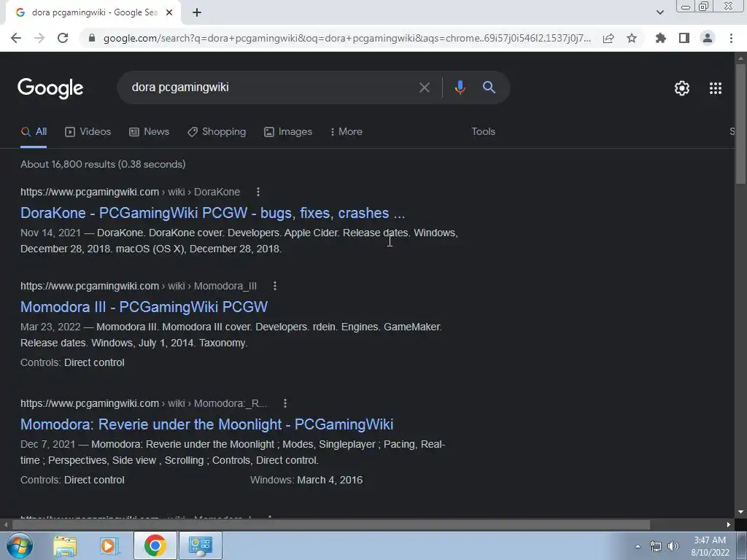Open the volume speaker tray icon
Image resolution: width=747 pixels, height=560 pixels.
[x=673, y=546]
